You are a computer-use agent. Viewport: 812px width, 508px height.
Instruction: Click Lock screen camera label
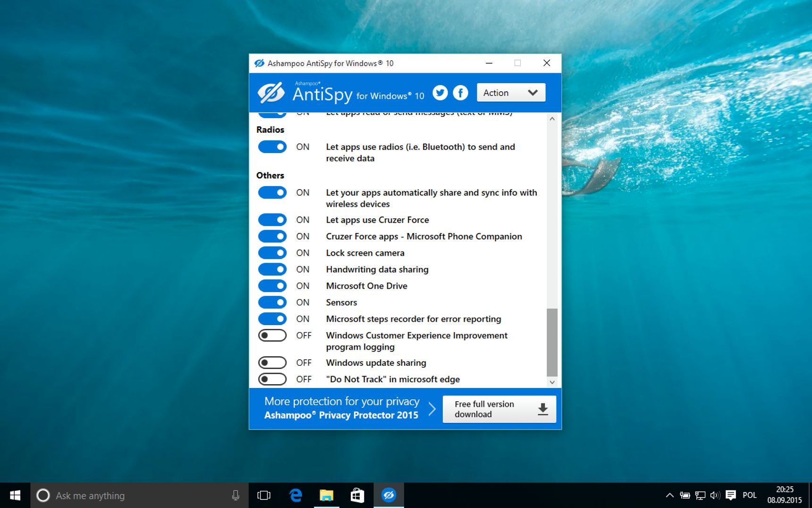(x=365, y=253)
